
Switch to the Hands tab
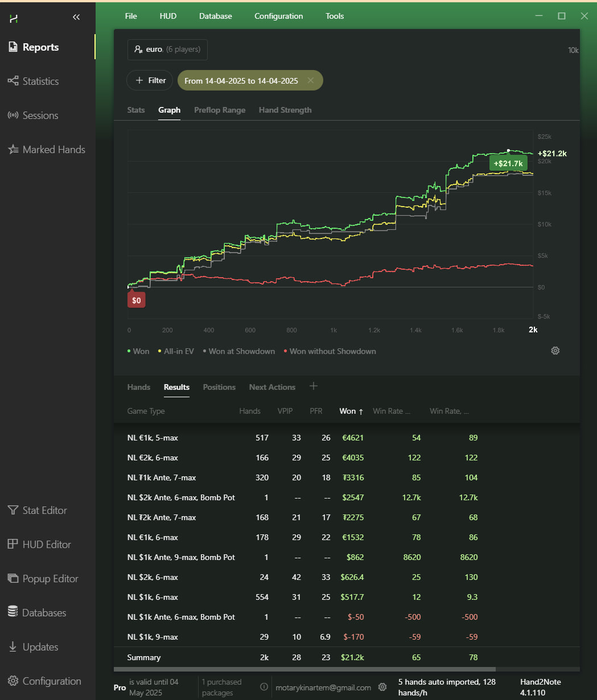click(x=138, y=387)
